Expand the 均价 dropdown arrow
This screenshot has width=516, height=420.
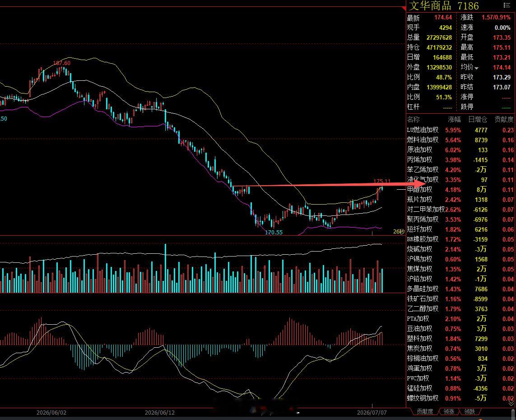(x=477, y=68)
